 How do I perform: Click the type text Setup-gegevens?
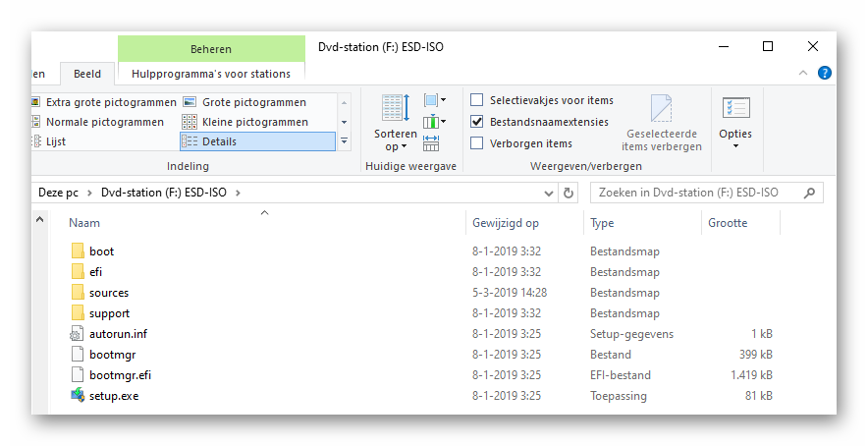(631, 334)
